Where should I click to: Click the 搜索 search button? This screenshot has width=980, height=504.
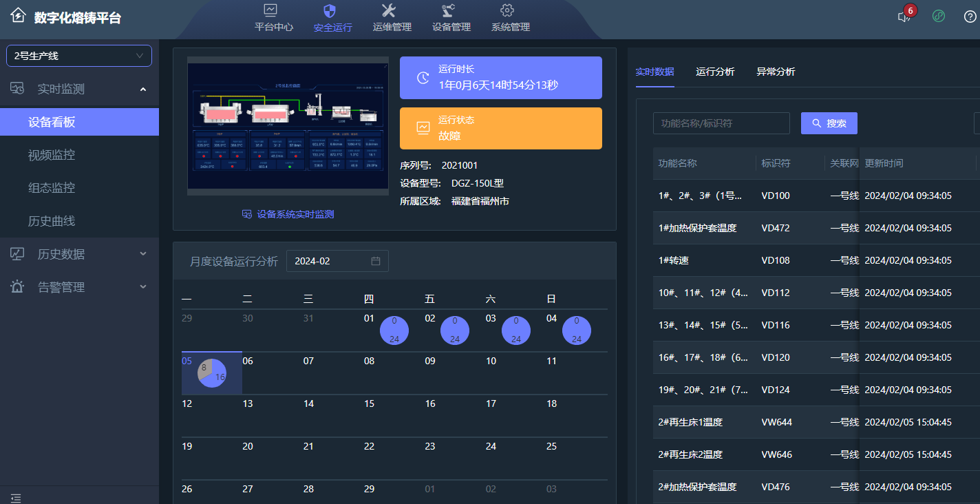click(x=829, y=123)
